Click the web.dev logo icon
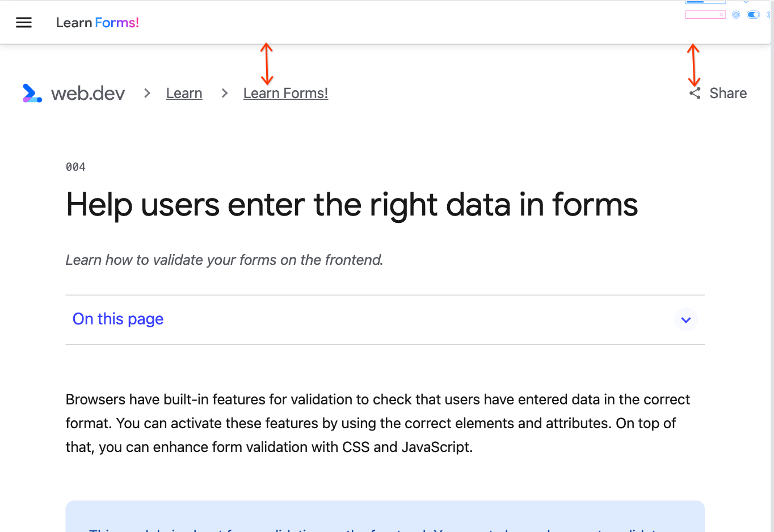Screen dimensions: 774x532 click(32, 93)
